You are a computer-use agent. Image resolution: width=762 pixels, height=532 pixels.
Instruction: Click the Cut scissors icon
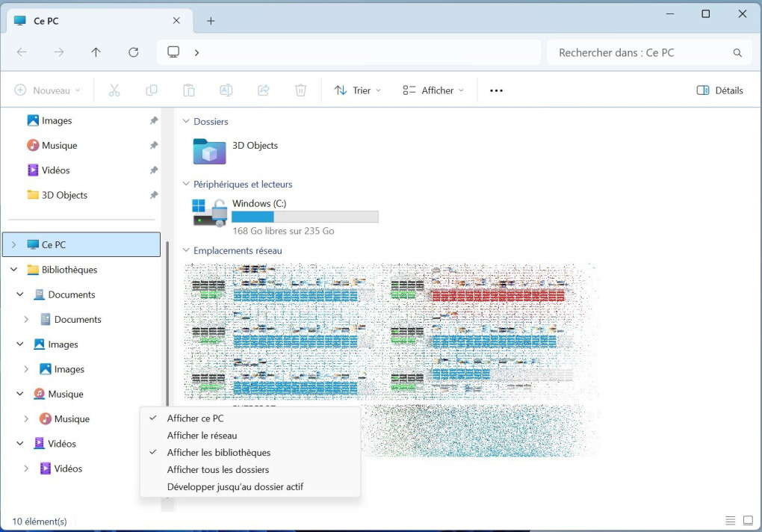(x=114, y=90)
